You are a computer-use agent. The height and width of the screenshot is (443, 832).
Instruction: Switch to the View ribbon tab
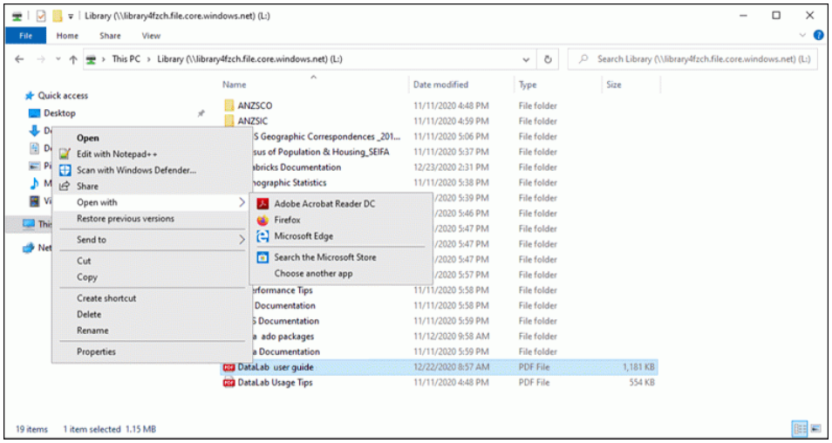coord(151,36)
